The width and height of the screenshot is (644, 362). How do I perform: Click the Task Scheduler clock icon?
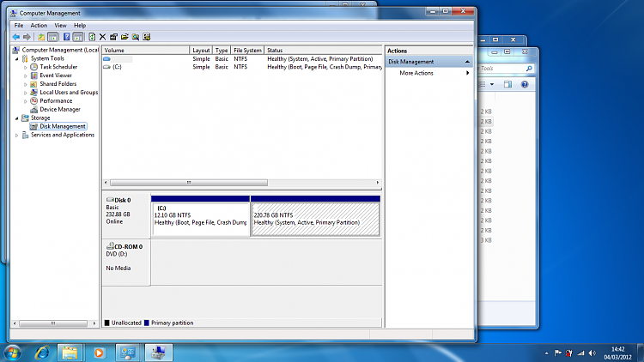tap(34, 67)
